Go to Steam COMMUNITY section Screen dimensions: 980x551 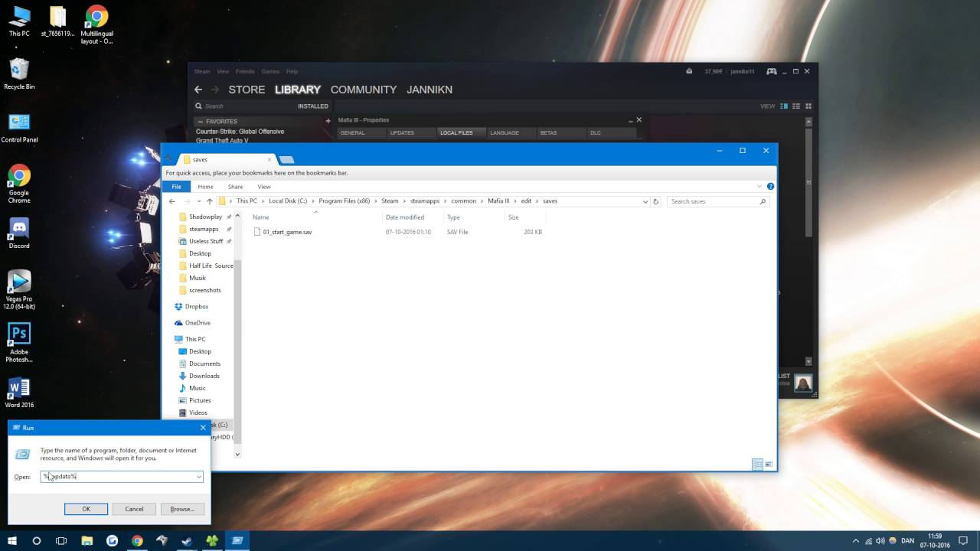click(x=364, y=90)
